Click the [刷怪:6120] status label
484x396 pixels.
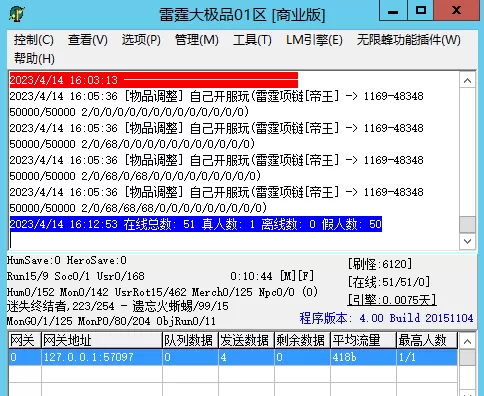[380, 264]
